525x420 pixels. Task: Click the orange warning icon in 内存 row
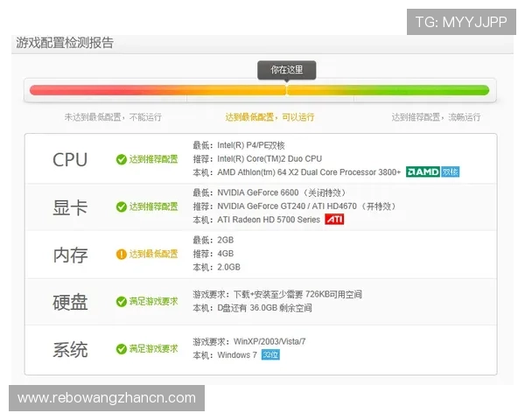[122, 255]
